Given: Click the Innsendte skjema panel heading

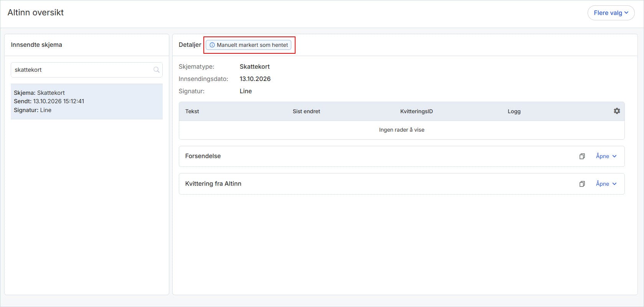Looking at the screenshot, I should (36, 45).
